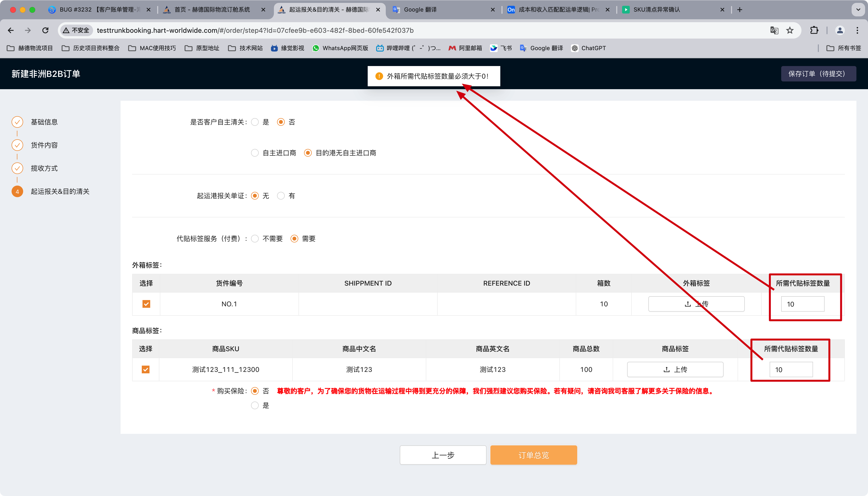Click the browser reload icon

click(45, 30)
